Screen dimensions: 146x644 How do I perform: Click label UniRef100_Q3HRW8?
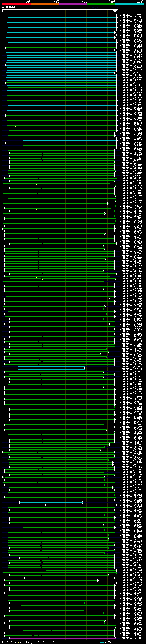(131, 95)
